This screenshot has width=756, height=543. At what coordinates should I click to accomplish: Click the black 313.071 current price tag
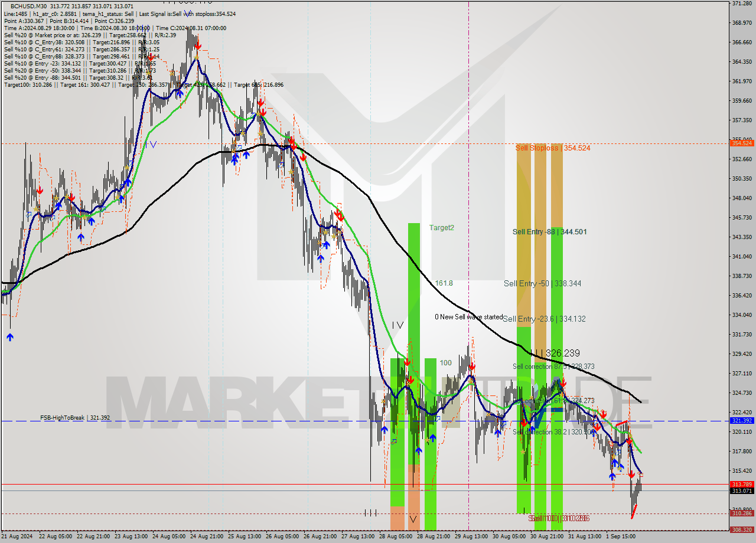click(x=741, y=490)
